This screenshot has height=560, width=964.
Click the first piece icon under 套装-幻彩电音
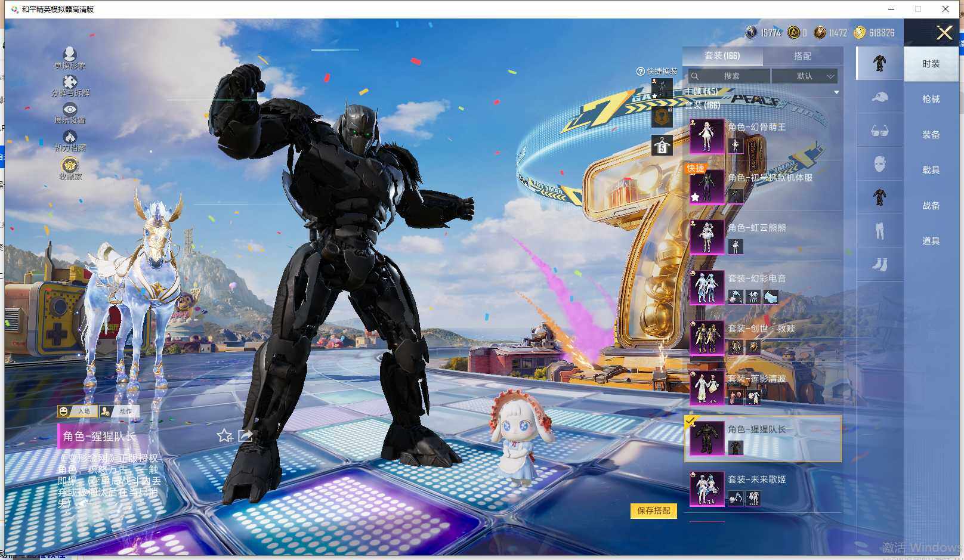[736, 296]
